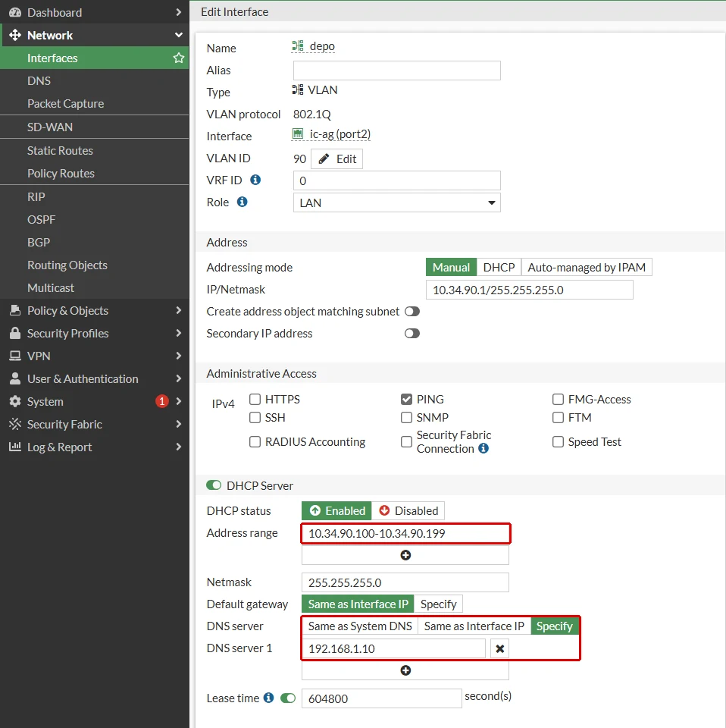Toggle Create address object matching subnet
726x728 pixels.
pos(412,312)
